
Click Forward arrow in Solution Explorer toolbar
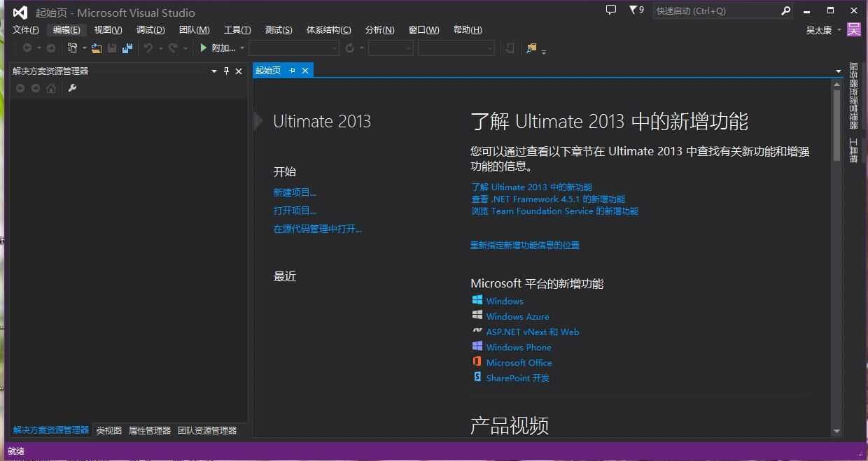click(x=36, y=88)
